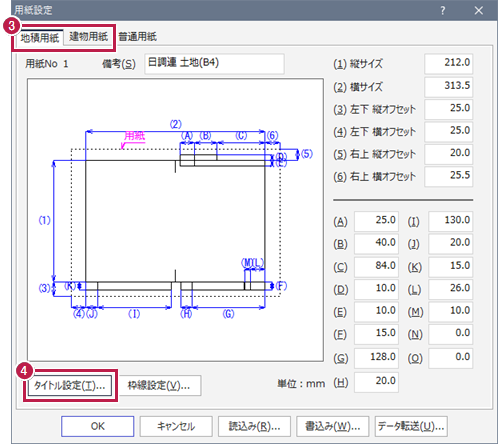Click the (O) dimension input field
The height and width of the screenshot is (444, 498).
450,358
